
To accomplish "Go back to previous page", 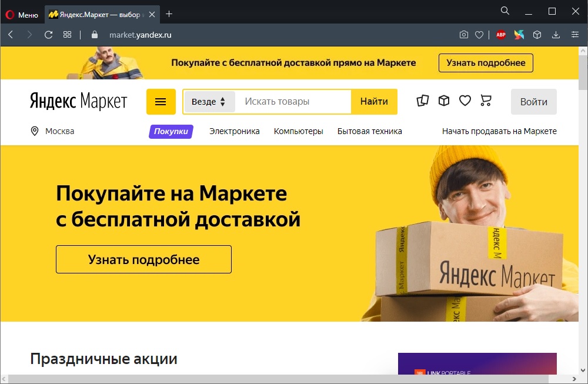I will coord(11,35).
